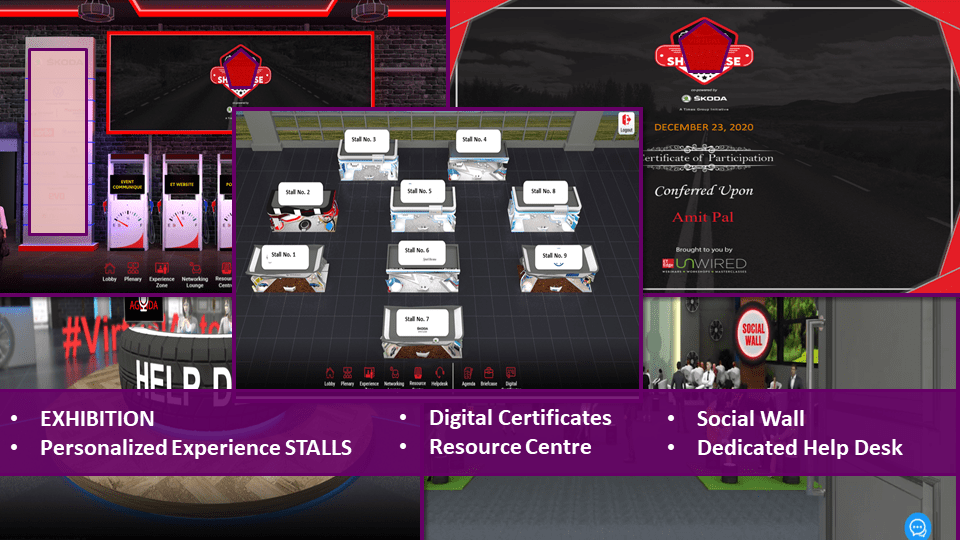Open the Stall No. 9 booth

click(x=554, y=256)
